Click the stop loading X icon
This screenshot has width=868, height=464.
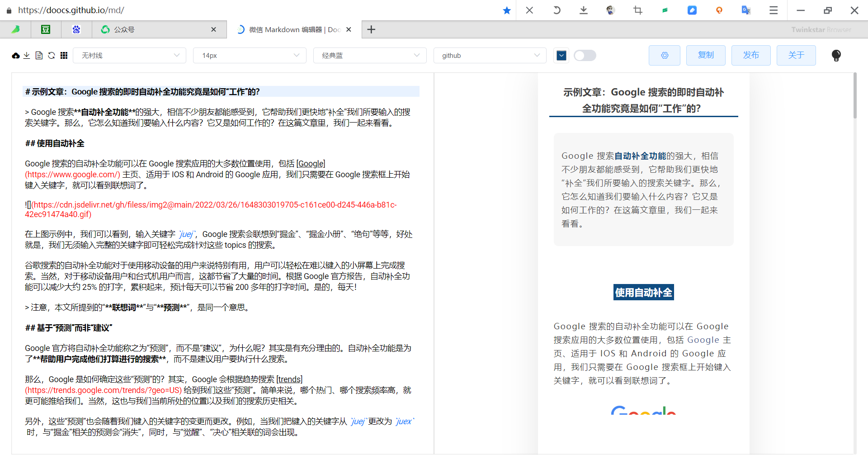529,10
